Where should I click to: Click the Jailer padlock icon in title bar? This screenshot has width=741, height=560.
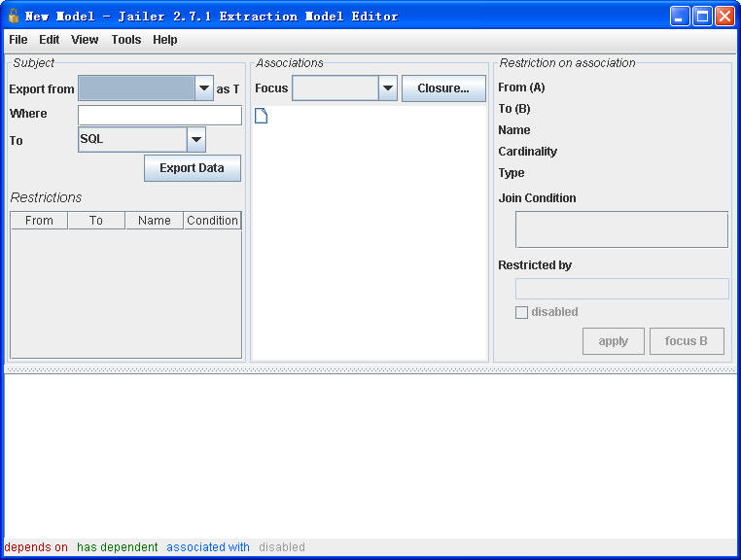coord(14,17)
